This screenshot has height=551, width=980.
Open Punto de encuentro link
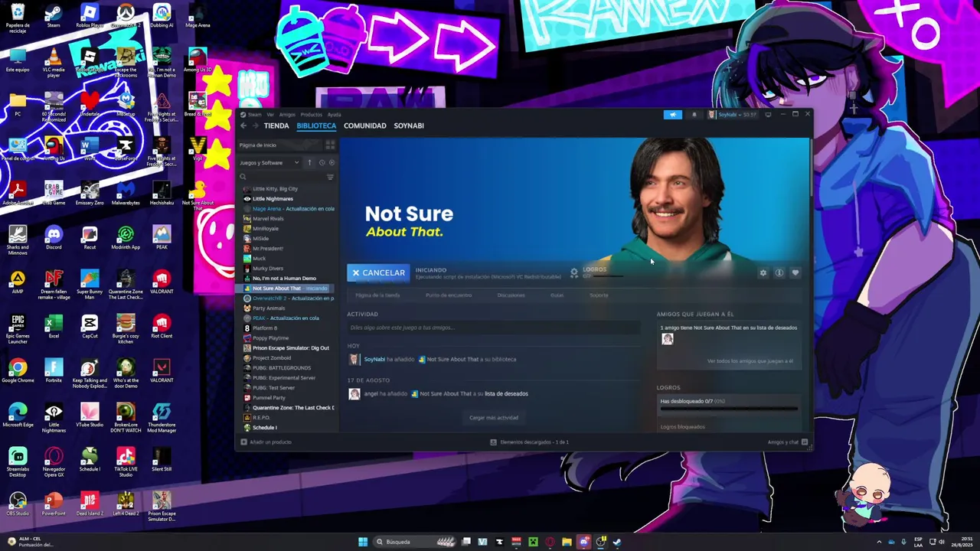[x=449, y=295]
